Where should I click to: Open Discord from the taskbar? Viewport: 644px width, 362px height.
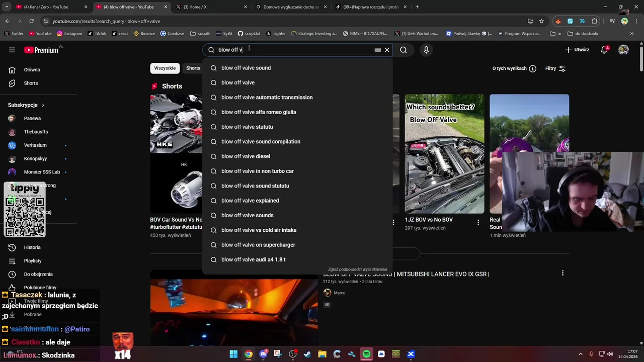click(x=263, y=354)
